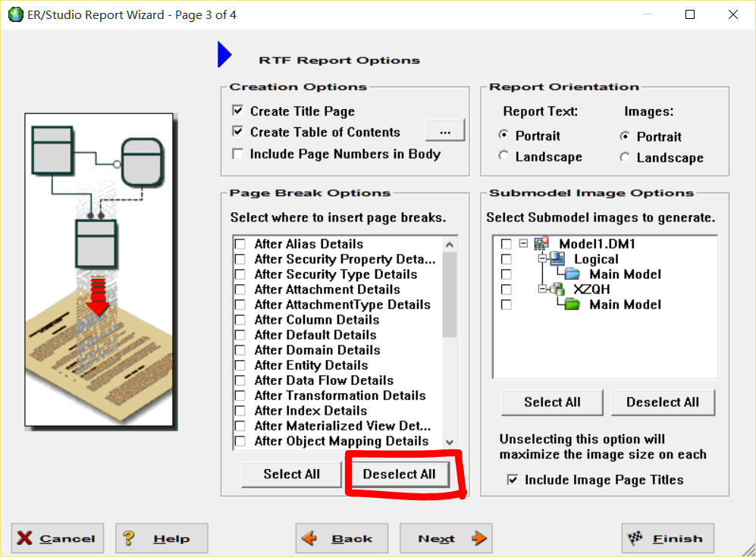Image resolution: width=756 pixels, height=557 pixels.
Task: Click the report wizard illustration image
Action: pyautogui.click(x=100, y=271)
